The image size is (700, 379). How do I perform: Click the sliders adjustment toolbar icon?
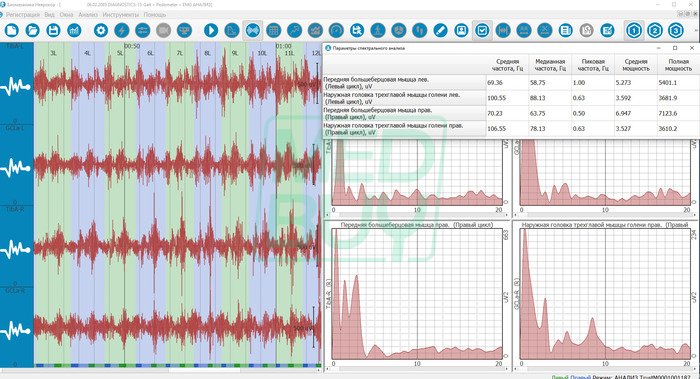tap(142, 30)
